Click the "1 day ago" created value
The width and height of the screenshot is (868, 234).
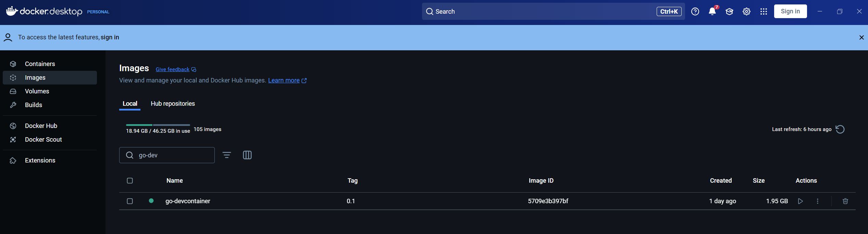pos(722,201)
